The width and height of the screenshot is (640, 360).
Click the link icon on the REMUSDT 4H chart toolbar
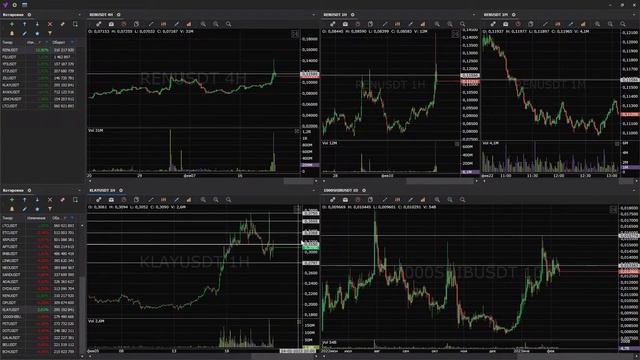point(98,24)
